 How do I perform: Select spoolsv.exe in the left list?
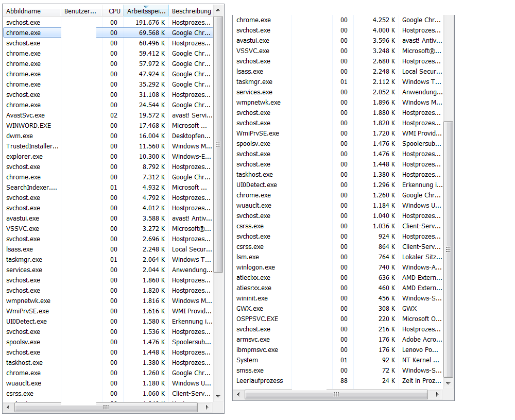point(108,342)
